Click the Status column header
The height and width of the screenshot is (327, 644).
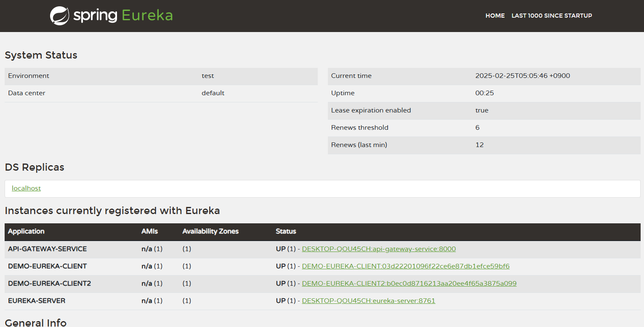pos(286,231)
